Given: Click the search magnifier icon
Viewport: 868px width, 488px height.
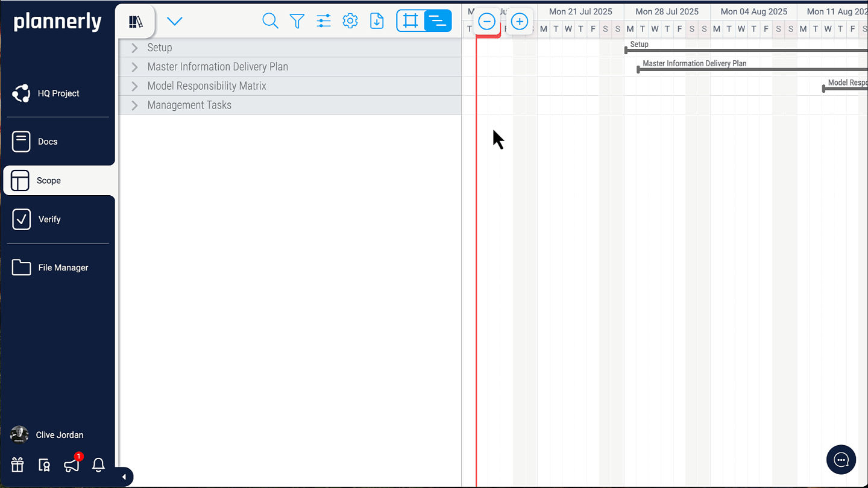Looking at the screenshot, I should click(271, 21).
